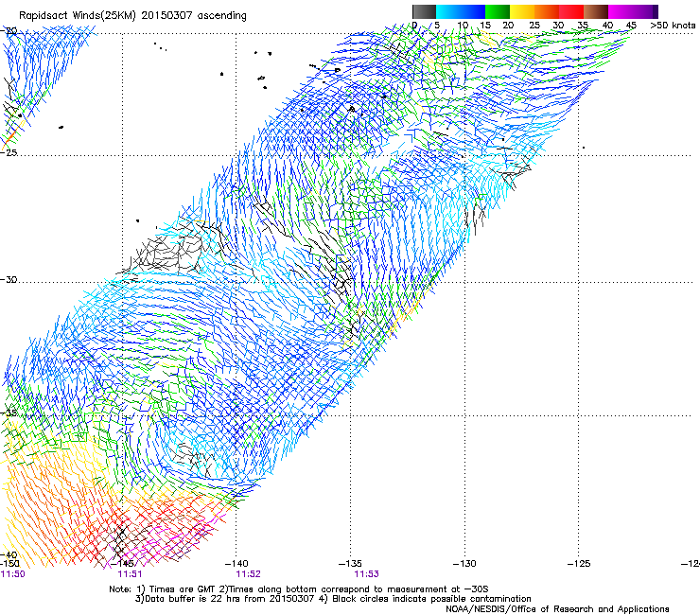
Task: Click the '-135' longitude axis label
Action: point(350,564)
